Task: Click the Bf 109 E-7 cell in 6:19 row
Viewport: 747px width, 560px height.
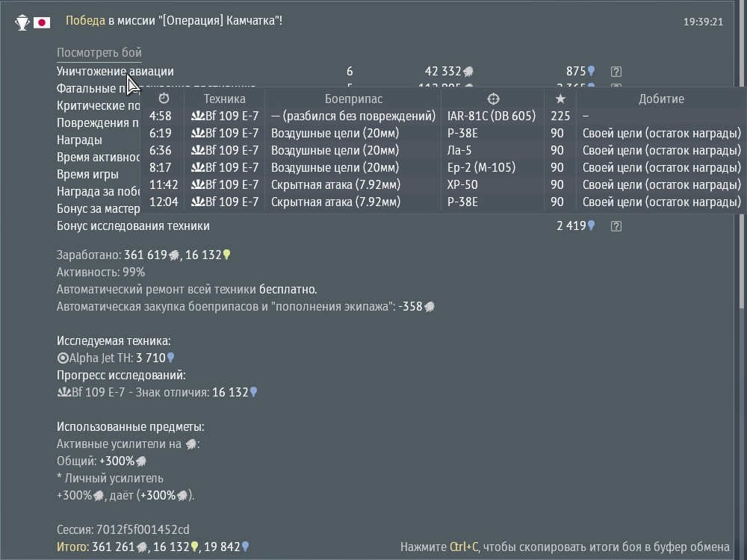Action: (225, 133)
